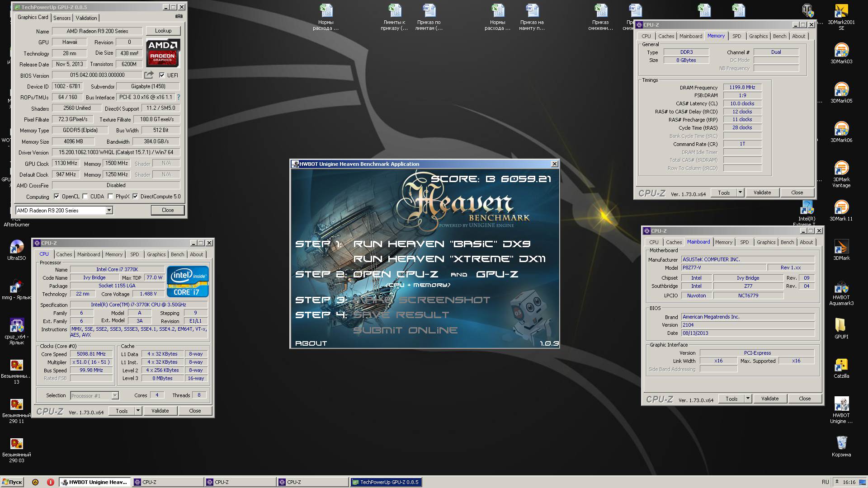
Task: Expand Tools arrow in CPU-Z Memory window
Action: point(740,192)
